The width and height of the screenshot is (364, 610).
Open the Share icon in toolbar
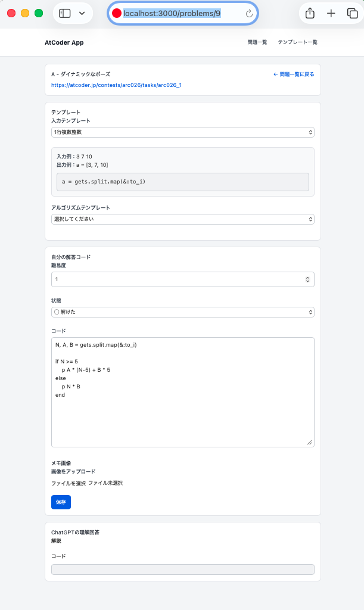click(310, 13)
